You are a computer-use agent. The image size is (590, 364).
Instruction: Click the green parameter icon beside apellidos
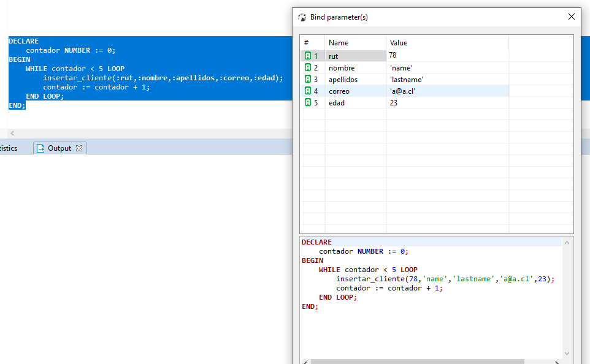[307, 79]
